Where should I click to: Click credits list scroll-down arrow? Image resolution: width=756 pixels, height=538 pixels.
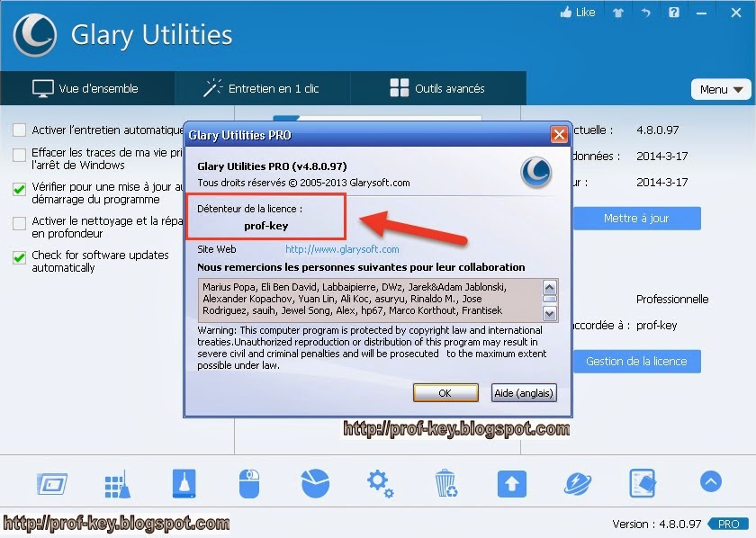click(550, 314)
